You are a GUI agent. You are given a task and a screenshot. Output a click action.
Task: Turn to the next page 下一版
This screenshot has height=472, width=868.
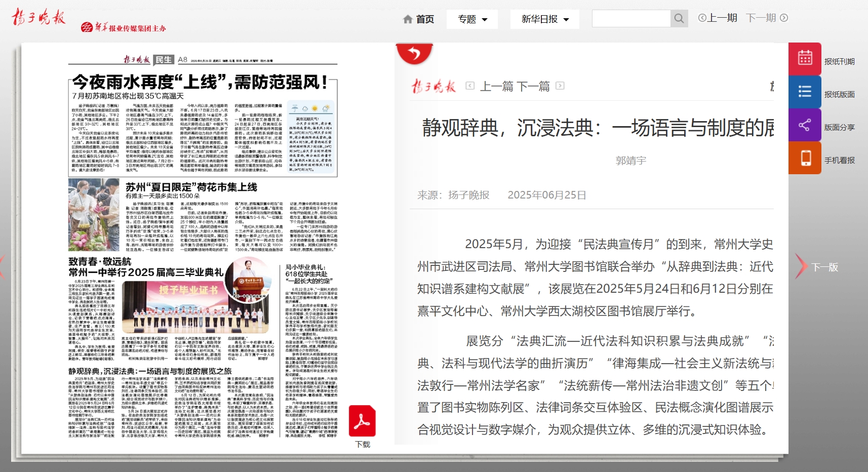pyautogui.click(x=823, y=267)
